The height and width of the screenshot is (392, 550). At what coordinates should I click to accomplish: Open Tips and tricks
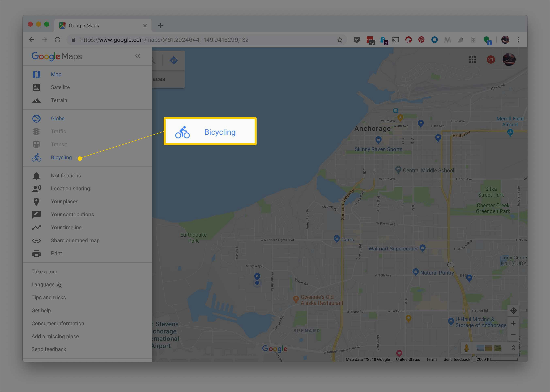point(49,298)
